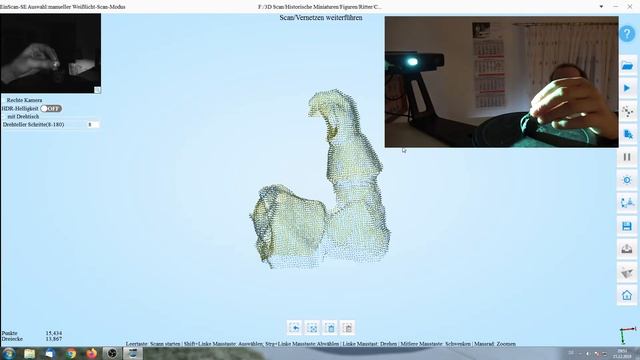Click the first trash delete icon

pyautogui.click(x=330, y=328)
